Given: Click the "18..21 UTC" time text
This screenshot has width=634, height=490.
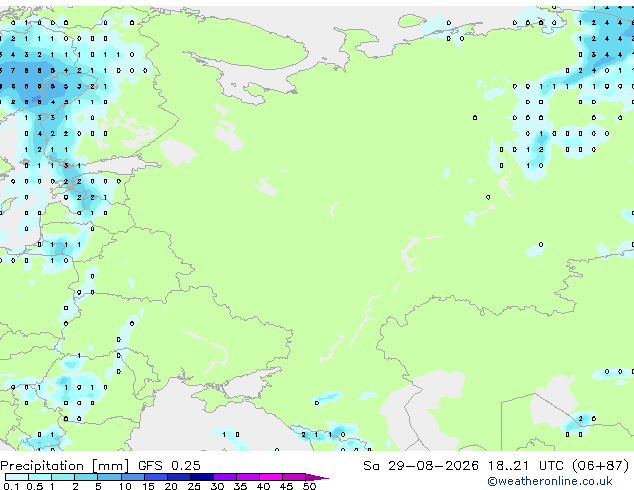Looking at the screenshot, I should (526, 466).
